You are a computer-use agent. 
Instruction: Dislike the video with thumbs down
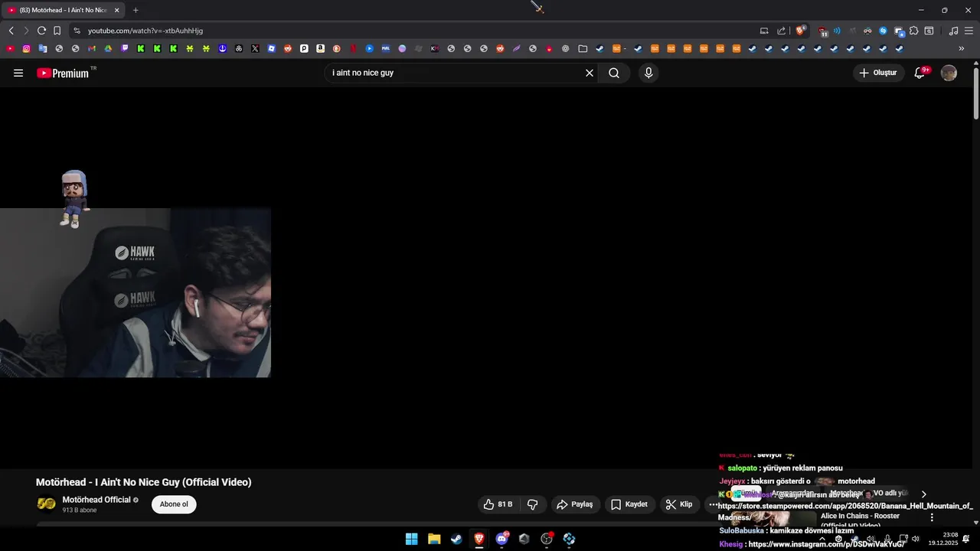[533, 504]
